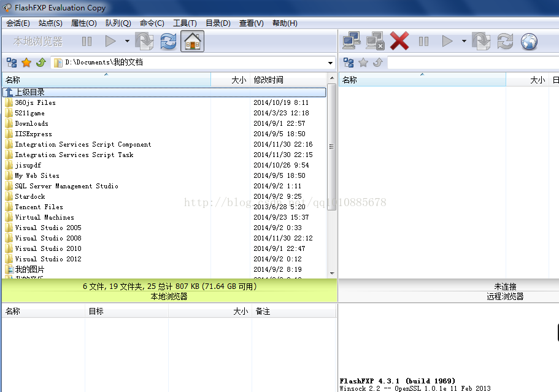Open the 查看(V) menu
The image size is (559, 392).
pos(252,23)
